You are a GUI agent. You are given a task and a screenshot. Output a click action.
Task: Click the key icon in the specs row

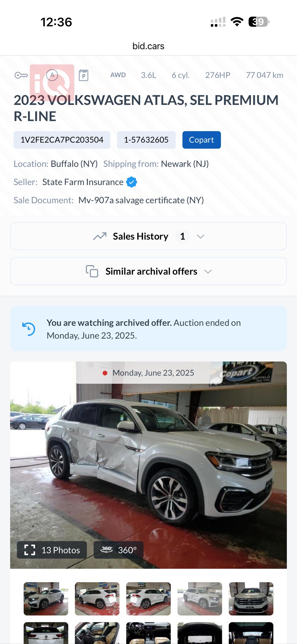point(21,75)
